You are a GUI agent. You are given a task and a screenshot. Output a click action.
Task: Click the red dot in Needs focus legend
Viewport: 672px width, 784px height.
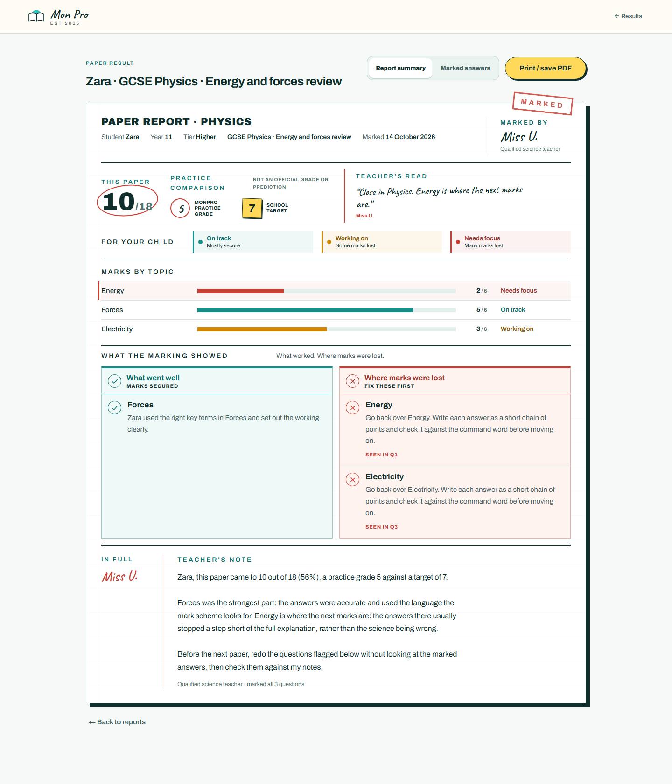(x=458, y=242)
